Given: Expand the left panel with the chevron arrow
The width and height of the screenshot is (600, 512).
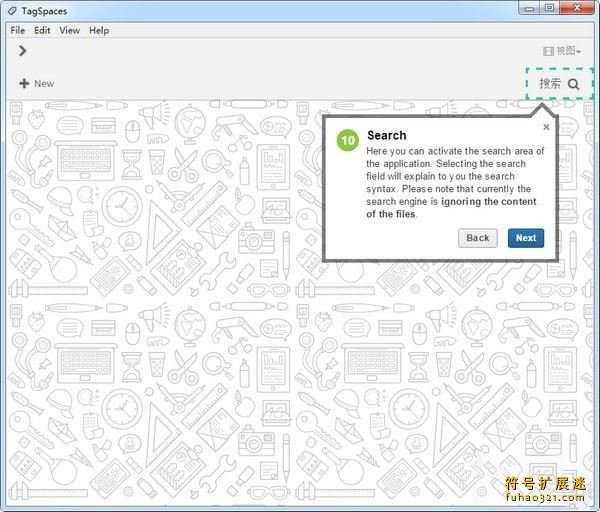Looking at the screenshot, I should point(23,51).
